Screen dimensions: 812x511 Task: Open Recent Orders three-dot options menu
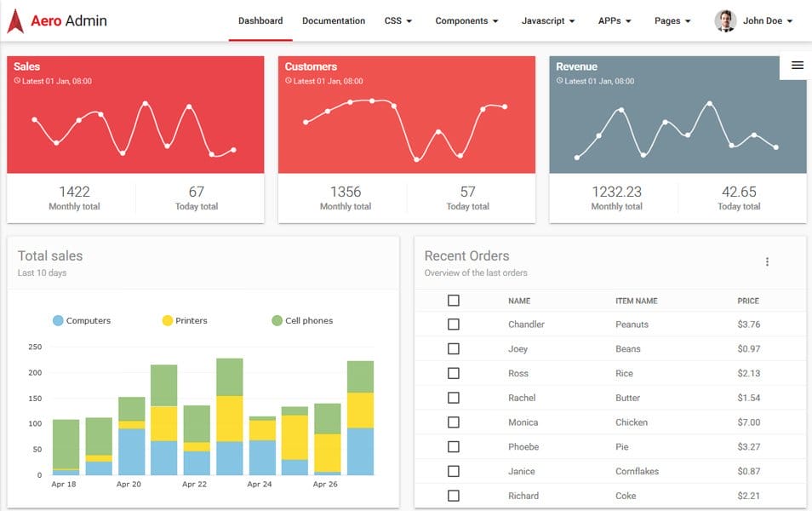(x=767, y=262)
